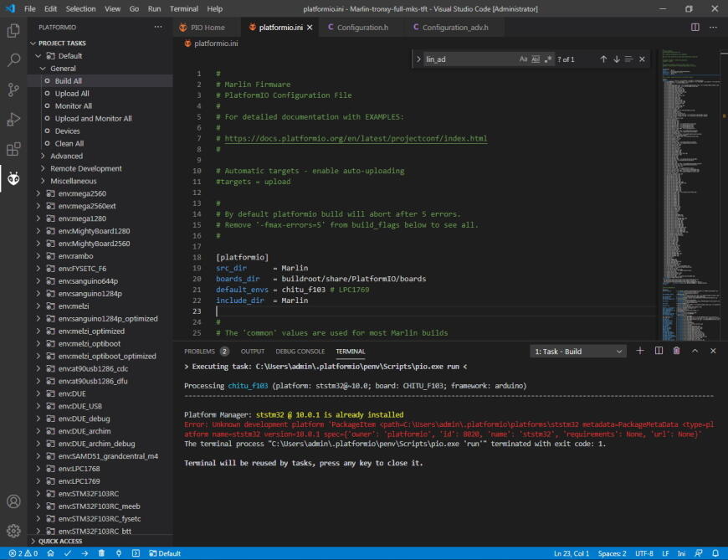Expand the Miscellaneous group
Viewport: 728px width, 560px height.
(43, 181)
